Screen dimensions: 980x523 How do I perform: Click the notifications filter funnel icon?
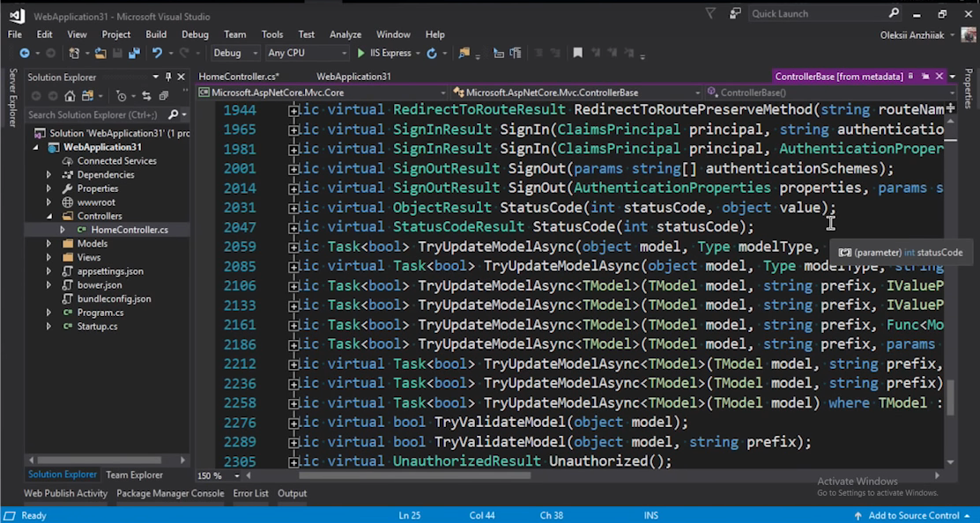[x=710, y=13]
